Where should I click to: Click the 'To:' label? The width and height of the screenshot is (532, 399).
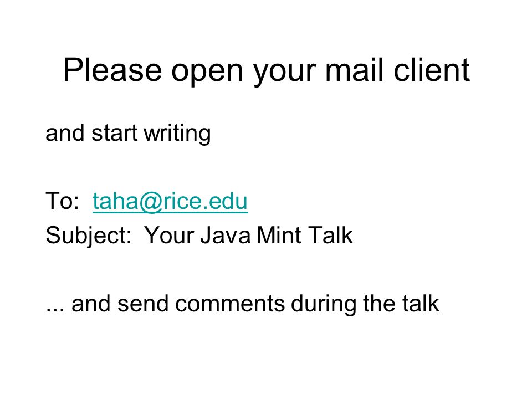tap(62, 201)
